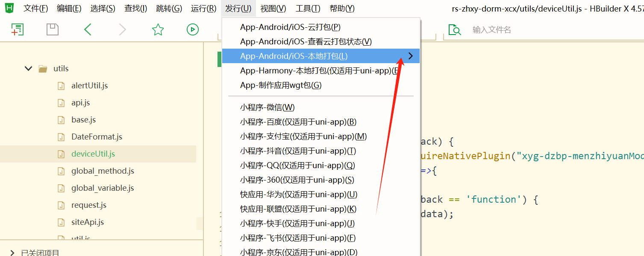Choose 快应用-华为 menu item
Image resolution: width=644 pixels, height=256 pixels.
321,195
